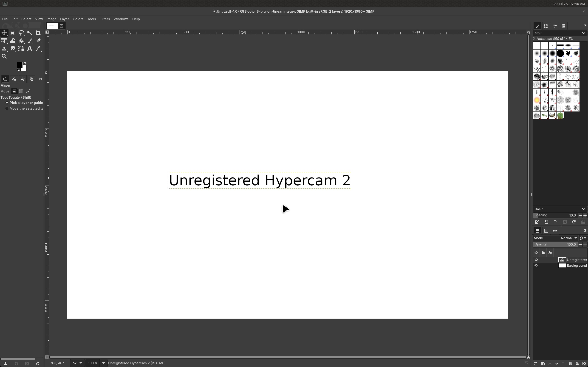Open the layer Mode Normal dropdown

(568, 238)
